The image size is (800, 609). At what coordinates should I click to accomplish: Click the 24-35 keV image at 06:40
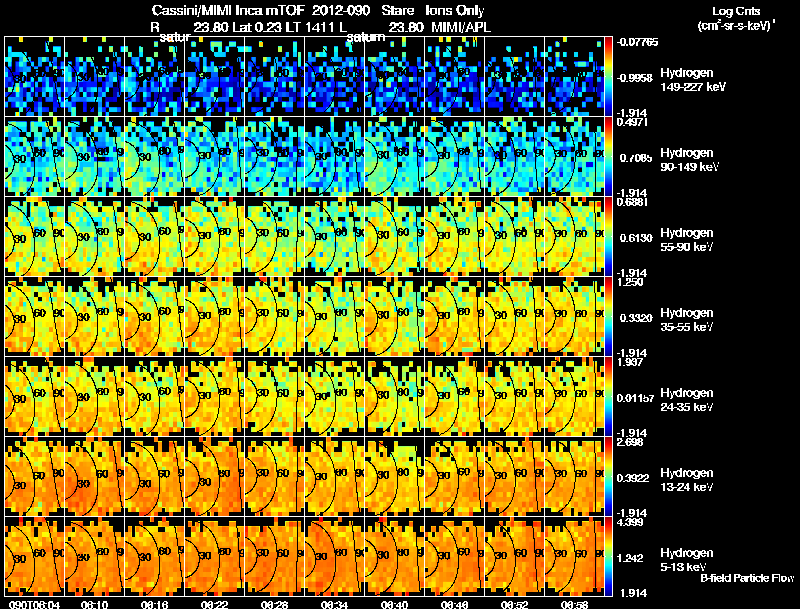394,396
